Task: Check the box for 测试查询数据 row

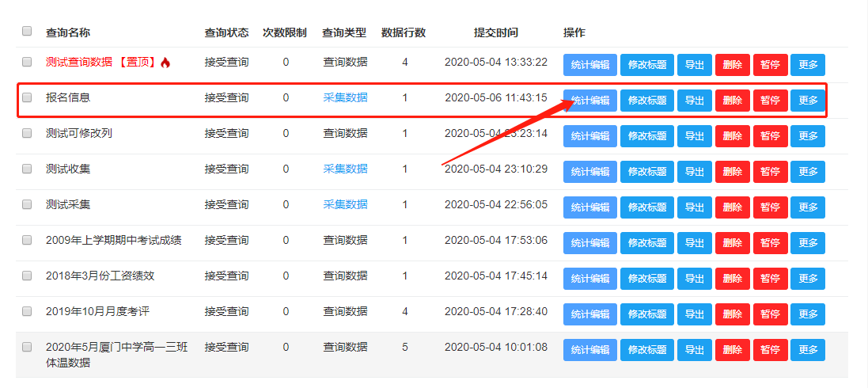Action: pyautogui.click(x=27, y=62)
